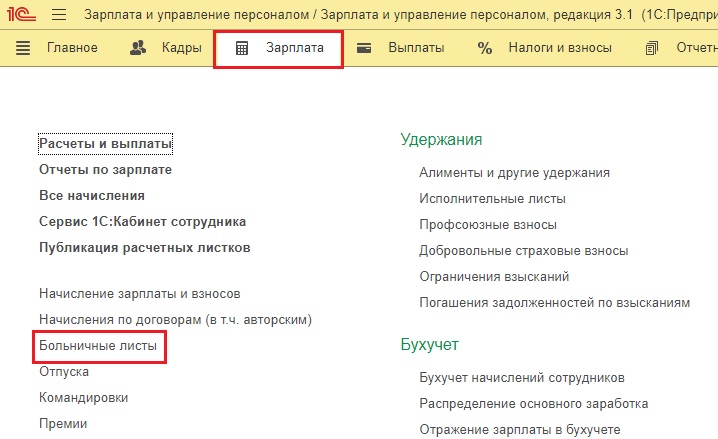The height and width of the screenshot is (439, 718).
Task: Open the Налоги и взносы section
Action: [x=560, y=48]
